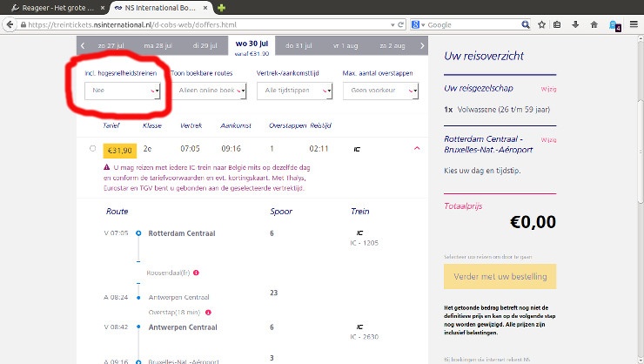Open the search engine selector dropdown
Viewport: 644px width, 364px height.
pos(418,24)
